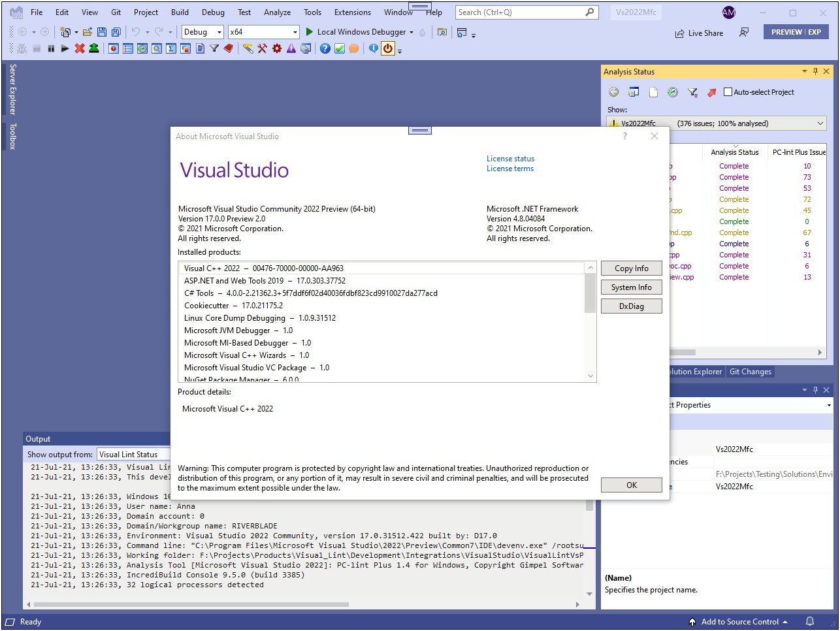Click the orange speech bubble icon
This screenshot has width=840, height=631.
354,48
